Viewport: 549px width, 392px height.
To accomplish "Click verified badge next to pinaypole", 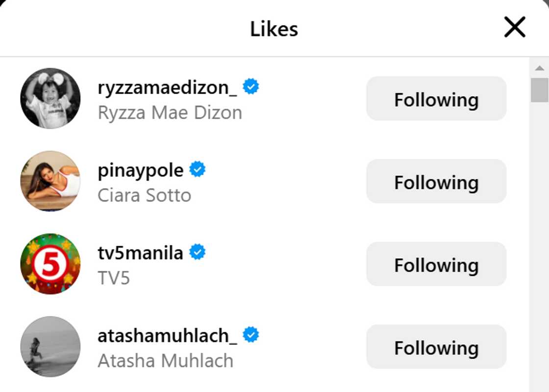I will [x=198, y=170].
